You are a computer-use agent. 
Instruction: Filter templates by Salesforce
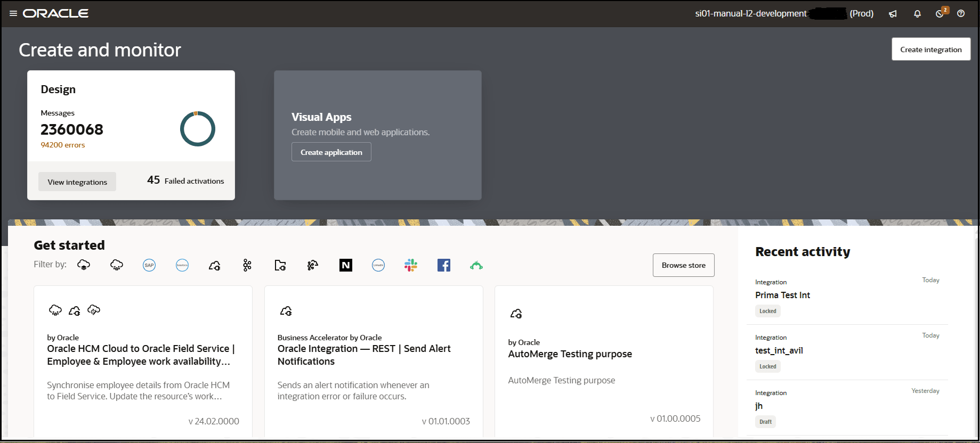pyautogui.click(x=182, y=265)
